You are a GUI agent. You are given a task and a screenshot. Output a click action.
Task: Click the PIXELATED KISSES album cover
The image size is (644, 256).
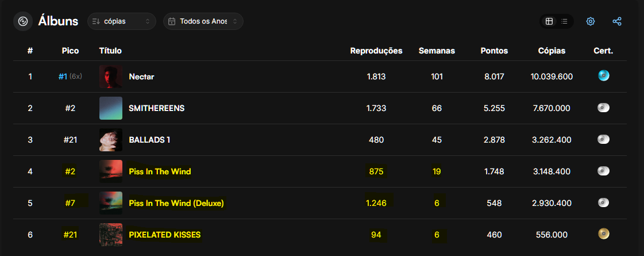111,235
